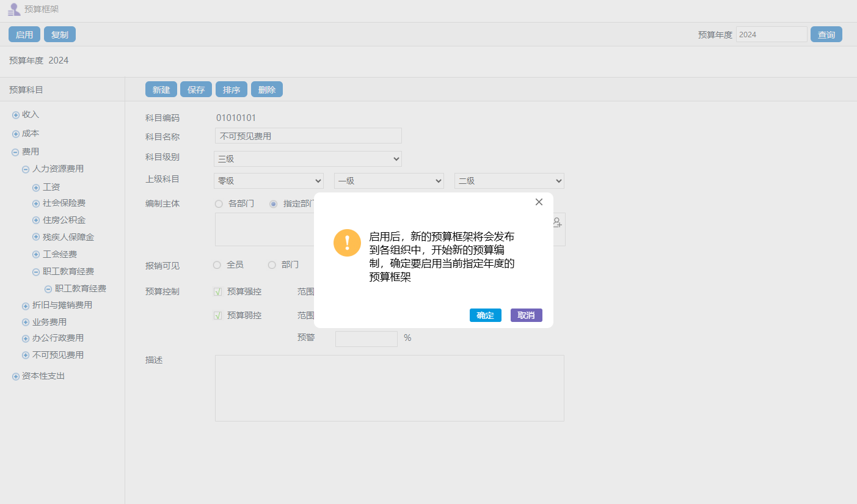The width and height of the screenshot is (857, 504).
Task: Click the orange warning exclamation icon
Action: tap(347, 243)
